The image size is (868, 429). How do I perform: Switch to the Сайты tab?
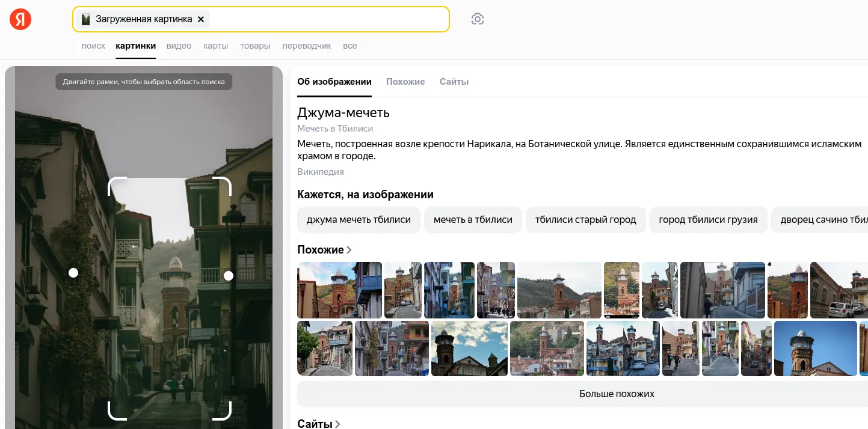click(454, 82)
